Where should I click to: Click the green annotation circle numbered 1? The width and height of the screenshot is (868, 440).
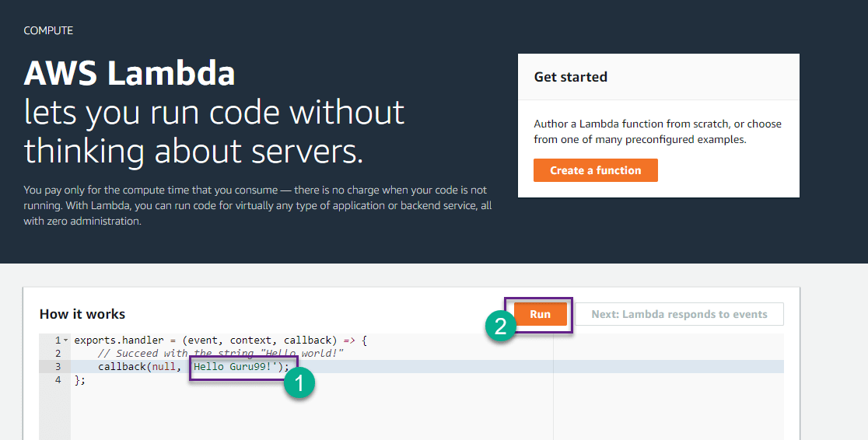click(299, 383)
